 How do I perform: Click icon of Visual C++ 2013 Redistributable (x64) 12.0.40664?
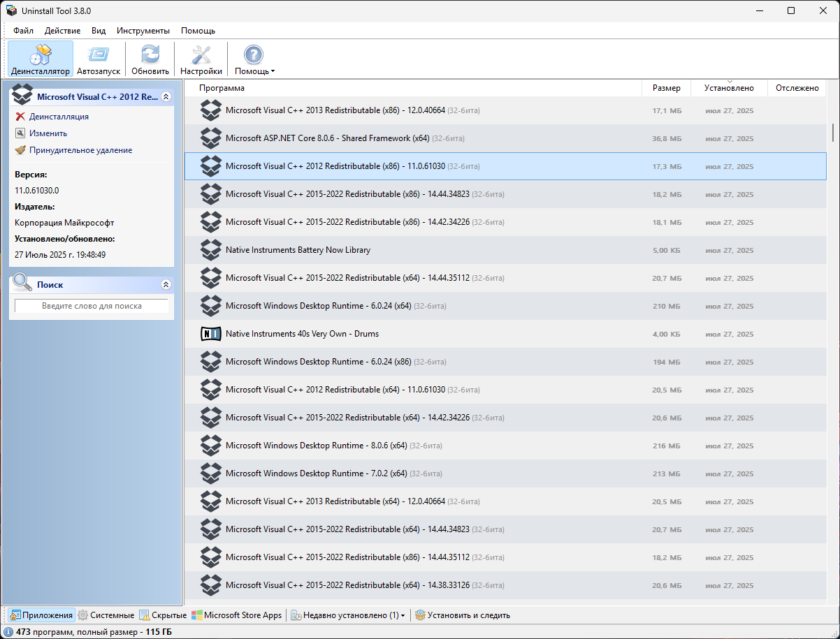coord(210,501)
